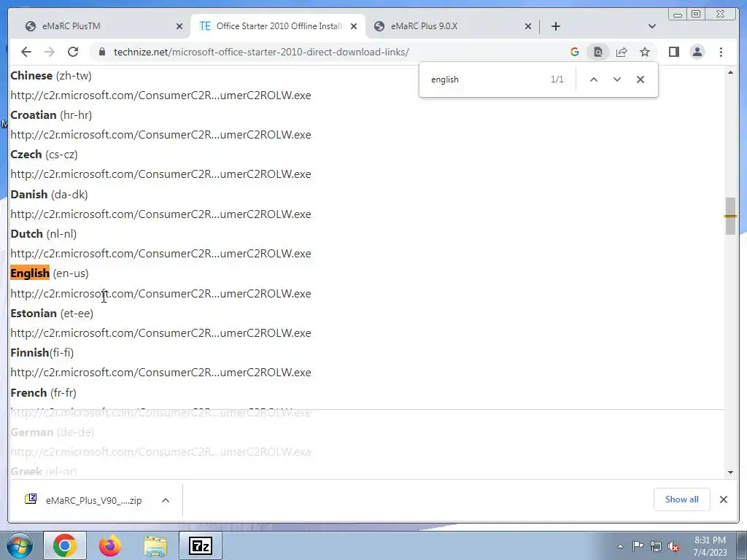This screenshot has height=560, width=747.
Task: Open Action Center flag icon
Action: 638,546
